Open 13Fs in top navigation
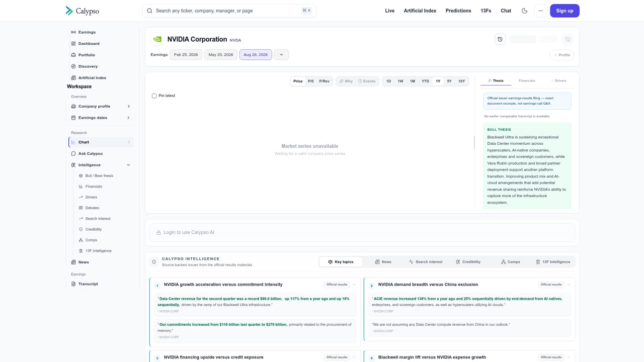The height and width of the screenshot is (362, 644). point(486,11)
